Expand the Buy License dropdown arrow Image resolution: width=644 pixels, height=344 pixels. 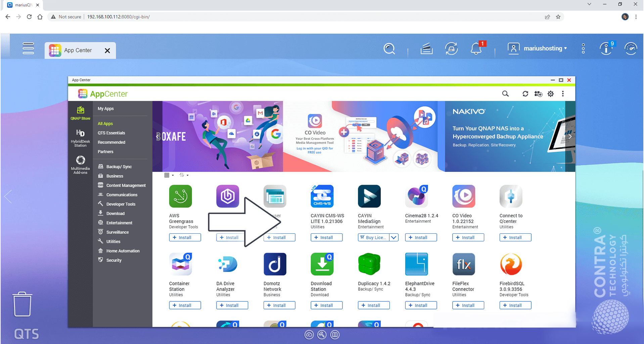(x=394, y=237)
